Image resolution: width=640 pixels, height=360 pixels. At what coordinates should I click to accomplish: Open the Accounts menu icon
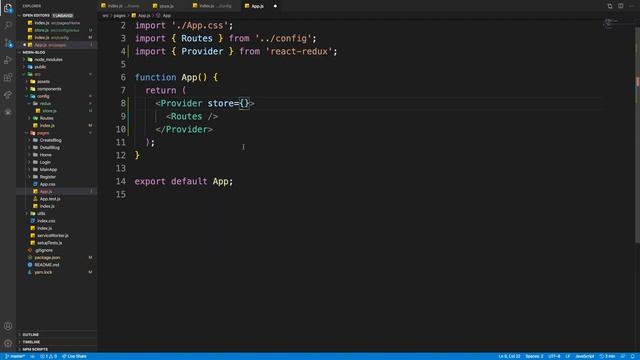point(8,326)
